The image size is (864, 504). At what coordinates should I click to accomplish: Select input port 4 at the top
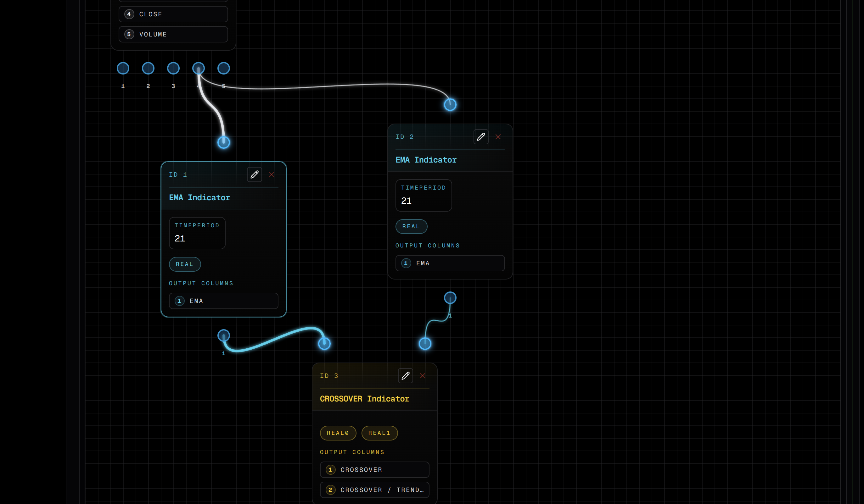pyautogui.click(x=198, y=68)
